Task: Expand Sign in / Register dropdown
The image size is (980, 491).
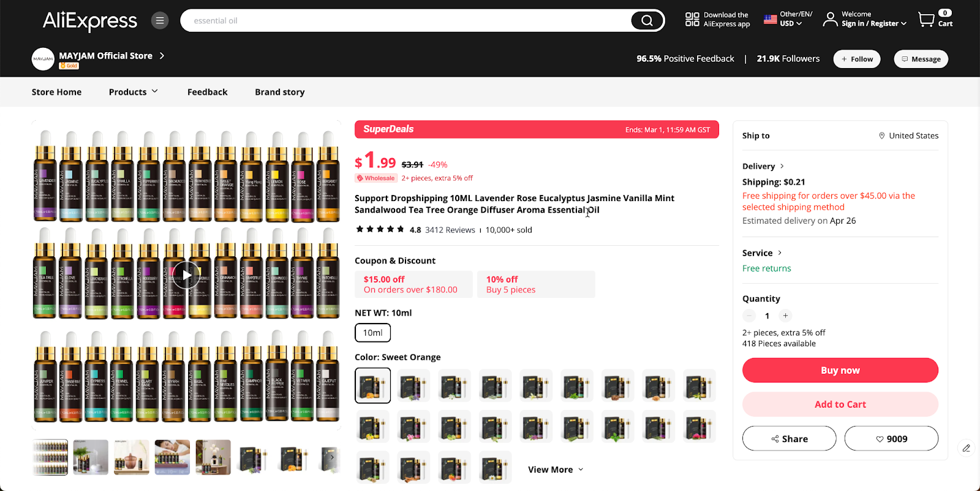Action: (874, 23)
